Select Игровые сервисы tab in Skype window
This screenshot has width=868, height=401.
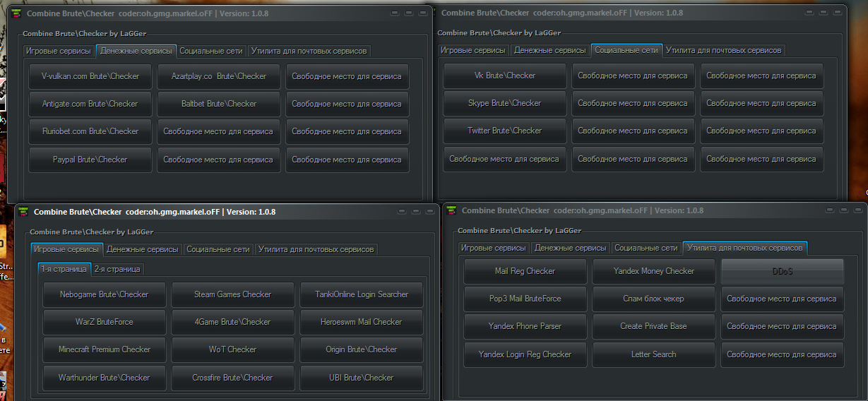(473, 50)
